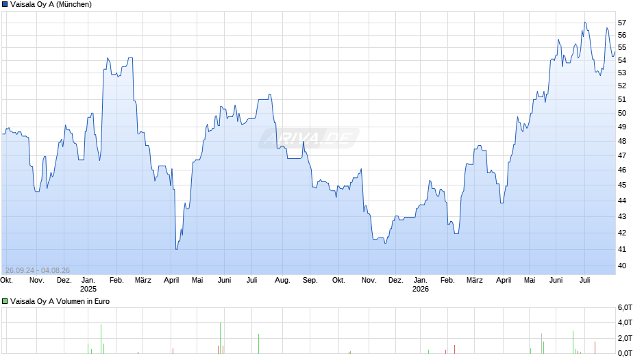This screenshot has height=360, width=644.
Task: Click the price axis label 52
Action: tap(622, 86)
